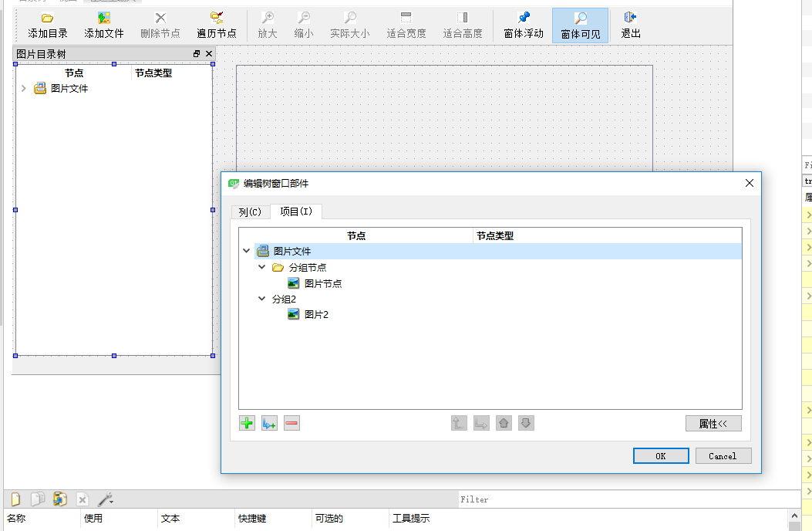Click 节点 header in the dock tree
The width and height of the screenshot is (812, 531).
point(74,73)
